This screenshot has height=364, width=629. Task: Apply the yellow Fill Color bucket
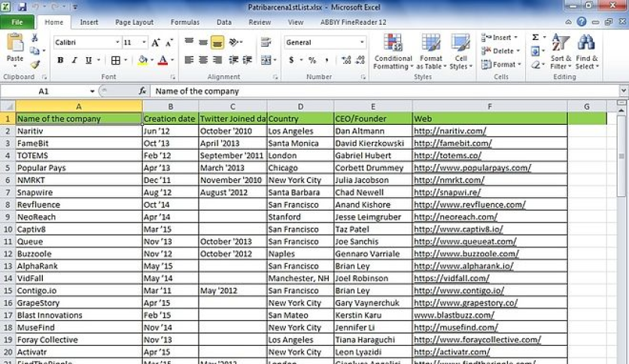pos(143,60)
